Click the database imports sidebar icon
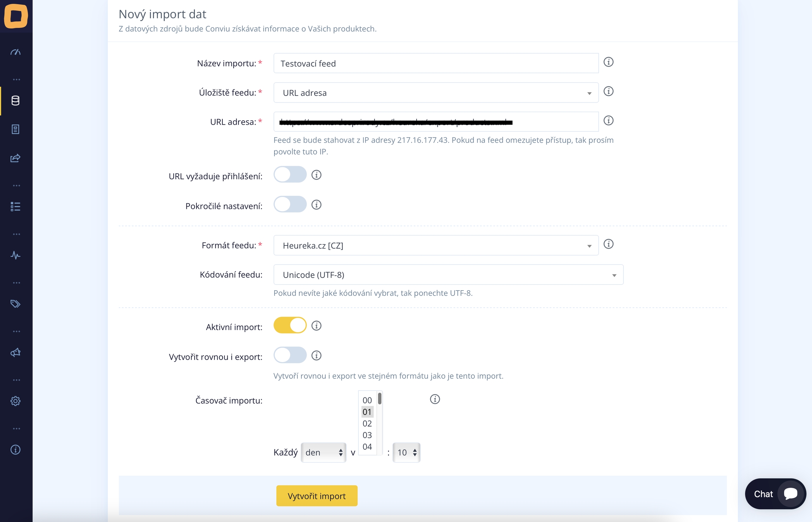 [x=16, y=101]
